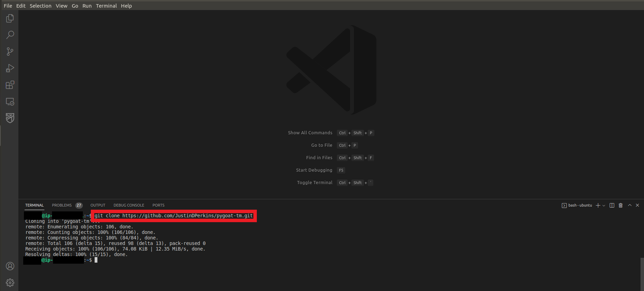644x291 pixels.
Task: Open the Source Control view
Action: point(10,52)
